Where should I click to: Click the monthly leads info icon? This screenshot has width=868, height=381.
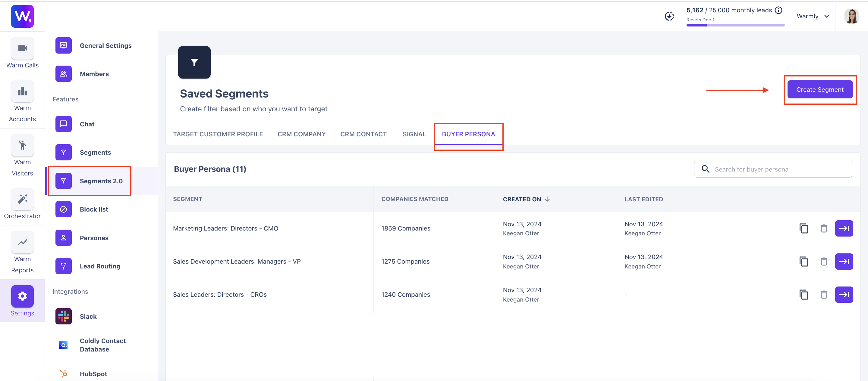(x=778, y=10)
